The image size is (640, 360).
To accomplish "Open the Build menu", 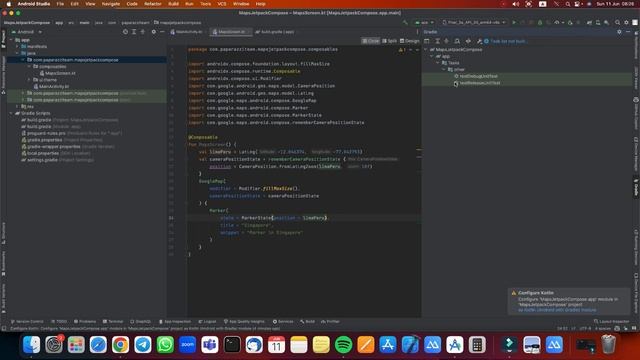I will 173,4.
